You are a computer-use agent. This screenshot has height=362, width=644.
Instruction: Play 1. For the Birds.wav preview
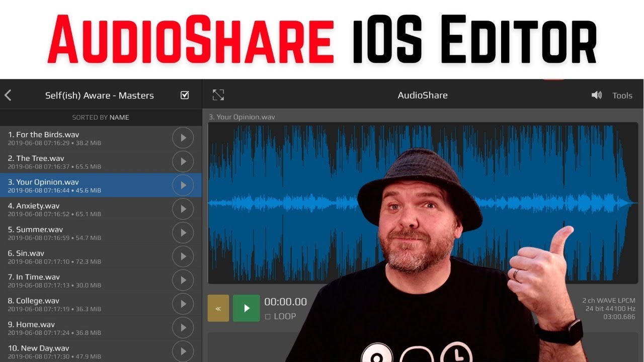[x=183, y=138]
